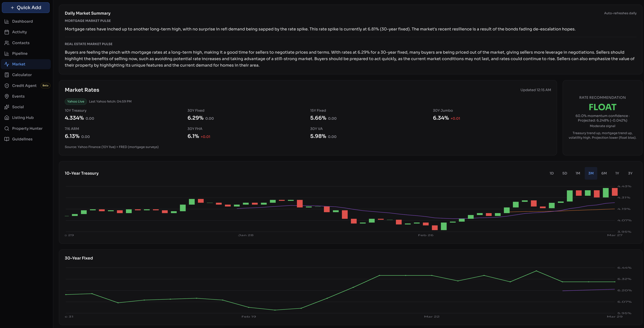
Task: Click the Credit Agent shield icon
Action: point(7,86)
